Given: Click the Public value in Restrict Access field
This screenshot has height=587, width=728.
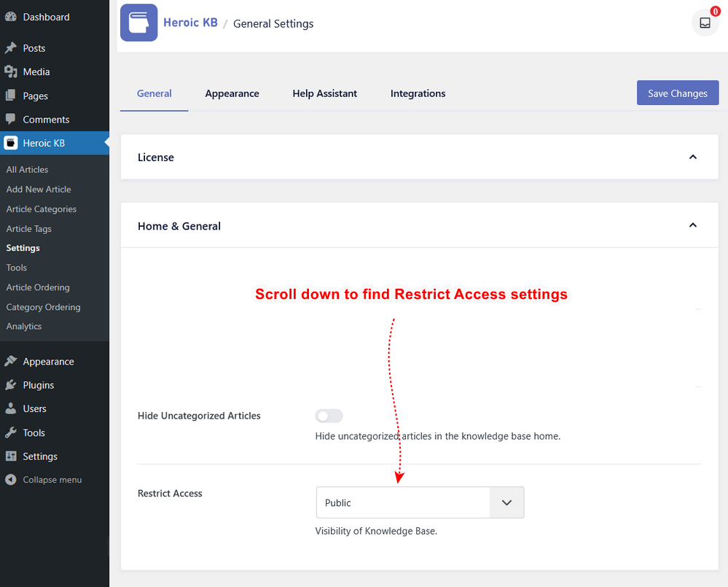Looking at the screenshot, I should click(x=338, y=502).
